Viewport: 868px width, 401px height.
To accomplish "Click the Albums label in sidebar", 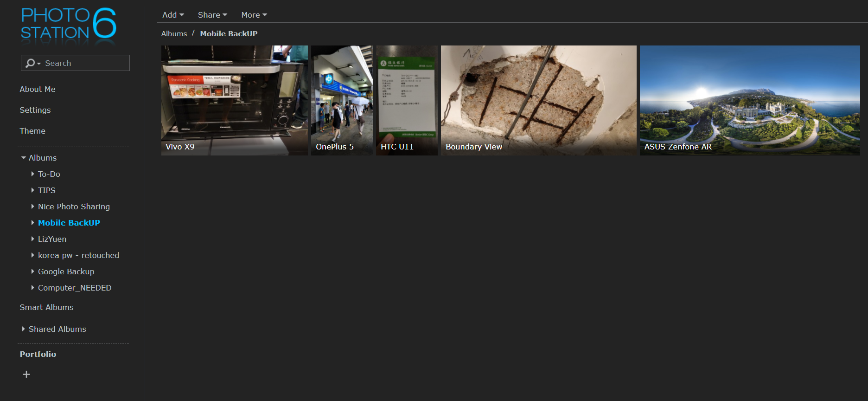I will pyautogui.click(x=43, y=158).
